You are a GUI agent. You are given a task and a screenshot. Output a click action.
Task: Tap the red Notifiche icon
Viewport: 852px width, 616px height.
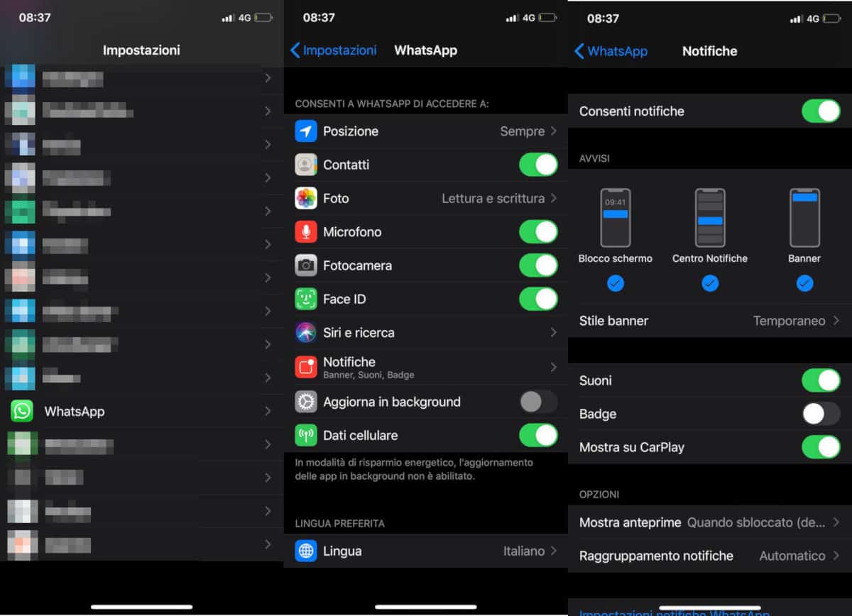click(x=306, y=366)
